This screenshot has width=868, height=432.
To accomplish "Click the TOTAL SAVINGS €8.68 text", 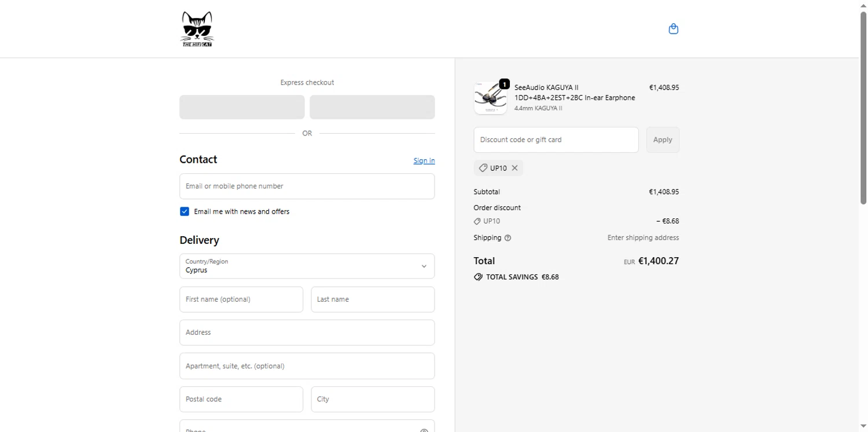I will click(x=523, y=277).
